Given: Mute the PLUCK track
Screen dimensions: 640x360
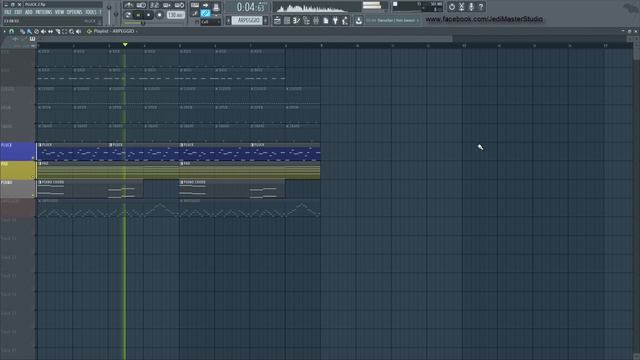Looking at the screenshot, I should (x=33, y=158).
